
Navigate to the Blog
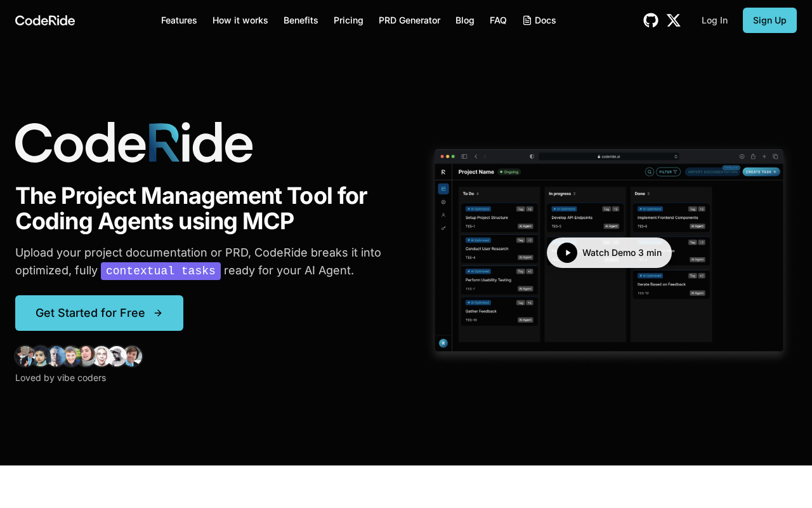[465, 20]
